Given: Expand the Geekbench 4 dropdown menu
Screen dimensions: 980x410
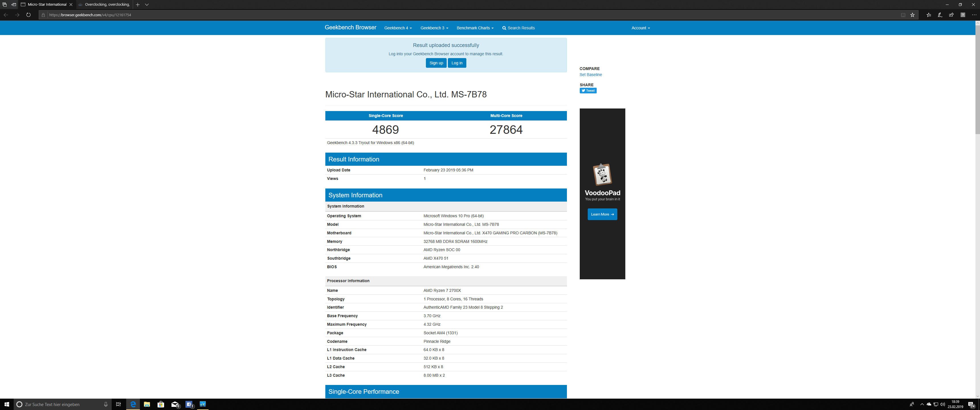Looking at the screenshot, I should coord(398,28).
